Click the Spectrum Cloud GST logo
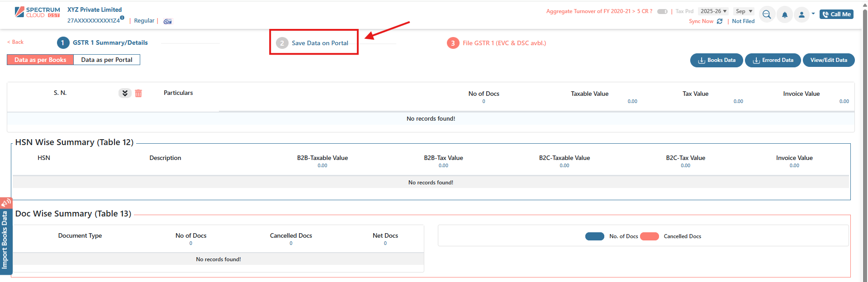The height and width of the screenshot is (282, 868). [x=37, y=12]
